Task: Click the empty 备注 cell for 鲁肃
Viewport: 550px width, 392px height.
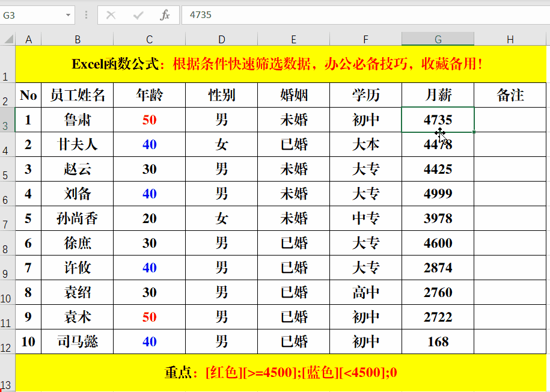Action: click(510, 120)
